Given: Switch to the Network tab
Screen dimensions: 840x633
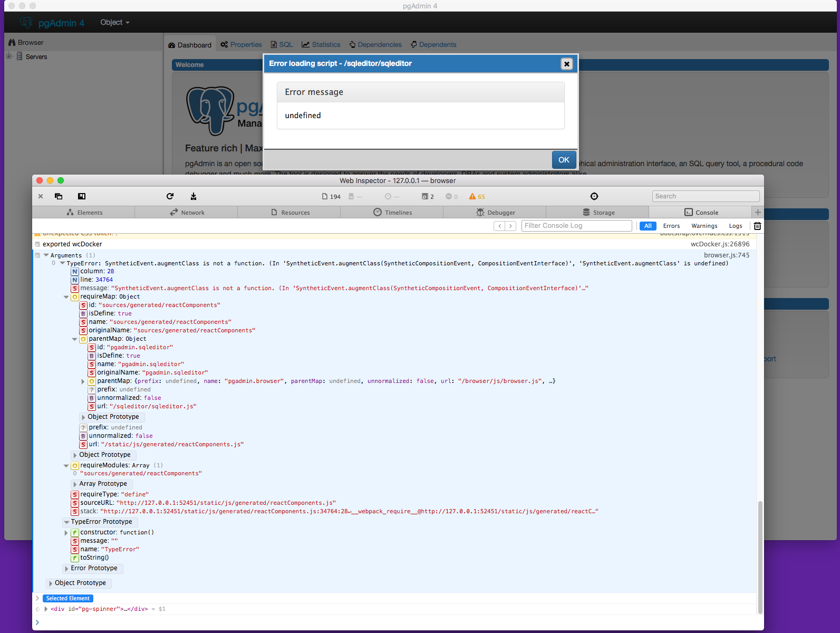Looking at the screenshot, I should click(187, 213).
